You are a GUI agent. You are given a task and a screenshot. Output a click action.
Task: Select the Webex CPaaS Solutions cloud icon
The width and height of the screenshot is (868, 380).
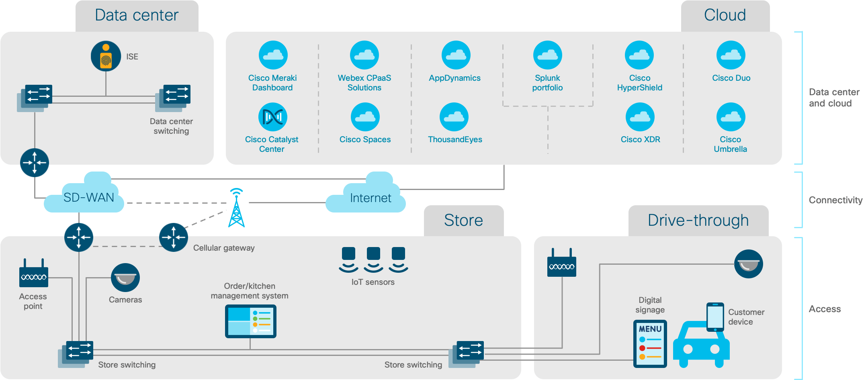tap(364, 55)
